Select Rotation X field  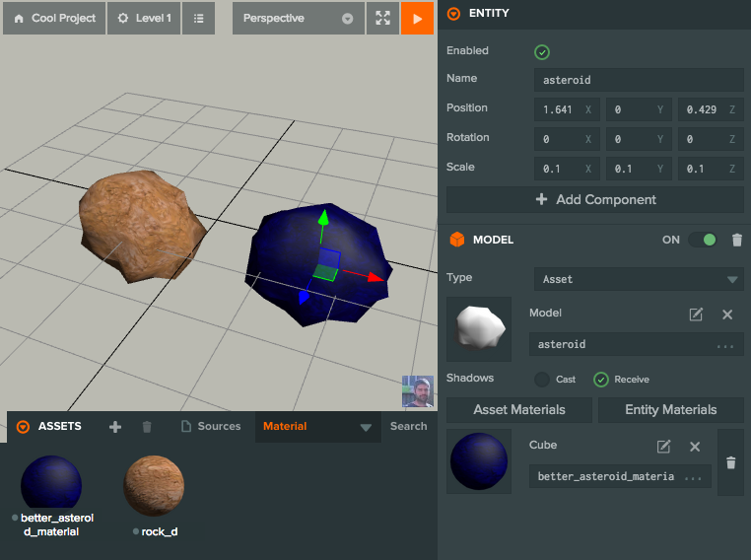[x=567, y=139]
